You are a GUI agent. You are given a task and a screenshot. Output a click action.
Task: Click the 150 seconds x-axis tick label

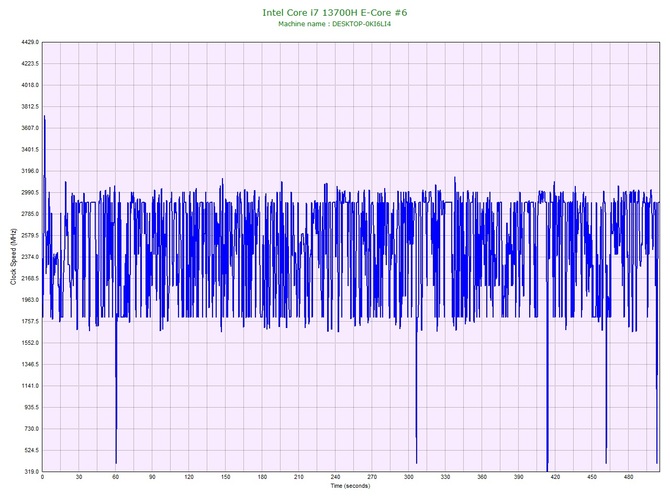coord(226,477)
